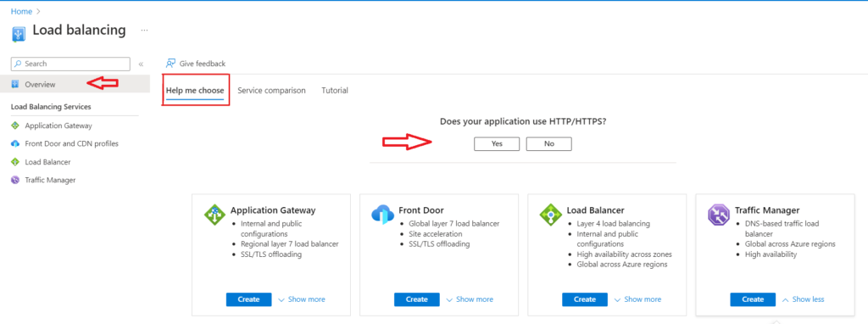Click the Front Door card cloud icon
The width and height of the screenshot is (868, 324).
[382, 215]
